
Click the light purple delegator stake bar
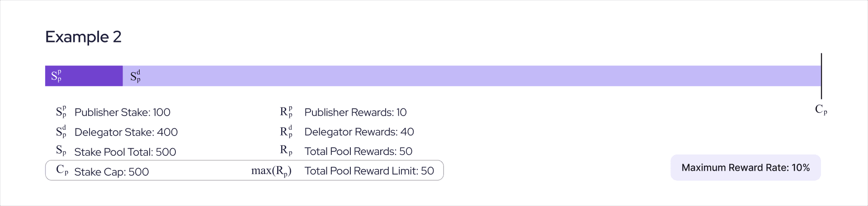pyautogui.click(x=470, y=76)
